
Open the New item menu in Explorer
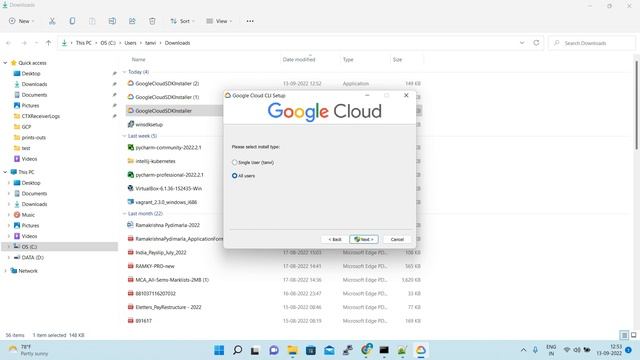(22, 21)
